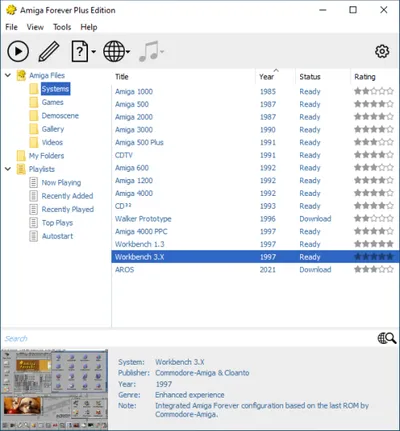The width and height of the screenshot is (400, 431).
Task: Click the new document question-mark icon
Action: [x=80, y=51]
